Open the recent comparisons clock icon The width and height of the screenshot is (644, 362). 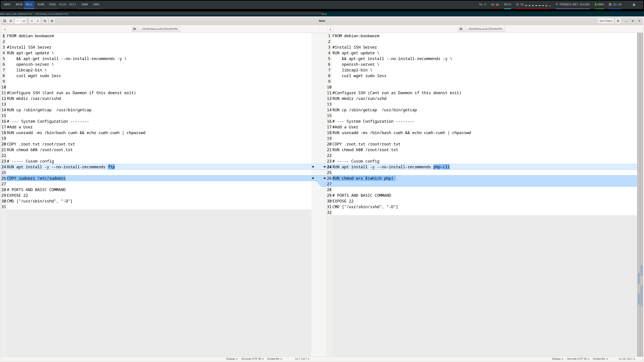tap(11, 21)
